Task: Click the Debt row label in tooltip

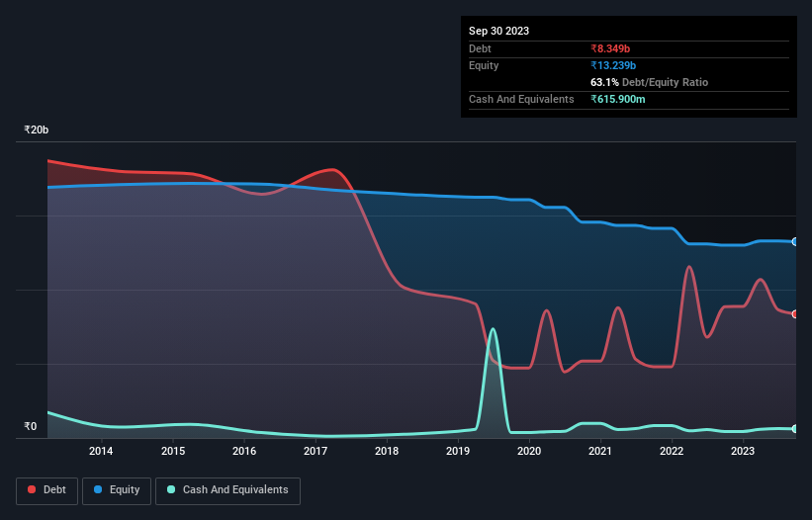Action: (x=480, y=48)
